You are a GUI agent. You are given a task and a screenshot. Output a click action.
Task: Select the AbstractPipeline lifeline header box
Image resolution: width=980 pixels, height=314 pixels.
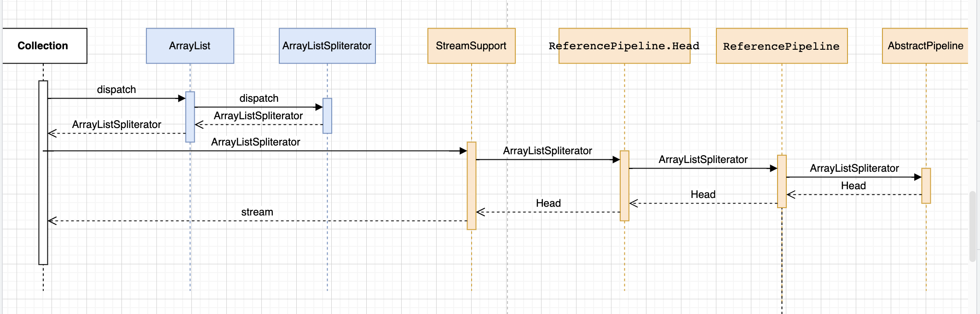pyautogui.click(x=925, y=46)
